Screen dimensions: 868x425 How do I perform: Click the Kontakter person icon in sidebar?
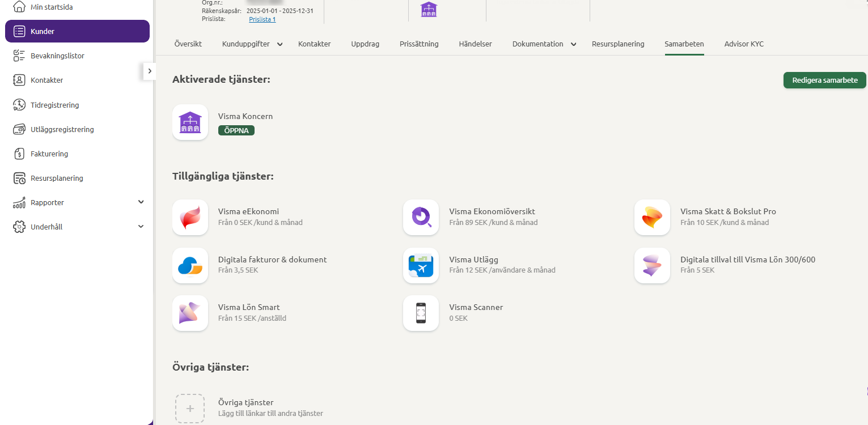coord(19,80)
